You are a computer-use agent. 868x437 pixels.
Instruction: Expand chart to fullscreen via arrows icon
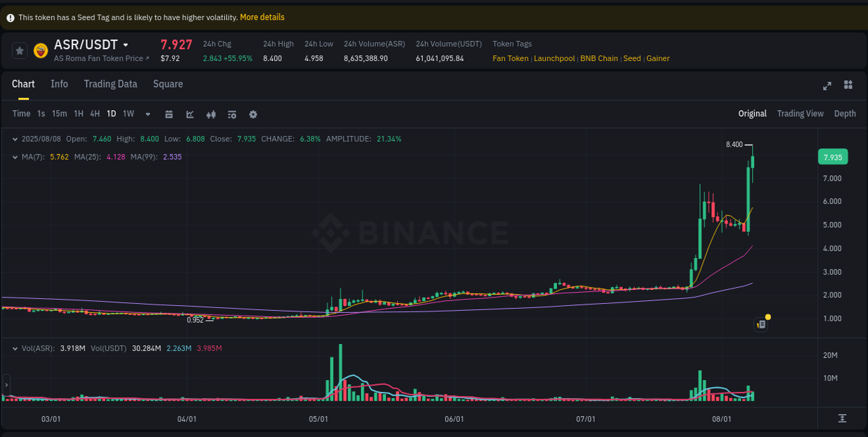(x=827, y=85)
